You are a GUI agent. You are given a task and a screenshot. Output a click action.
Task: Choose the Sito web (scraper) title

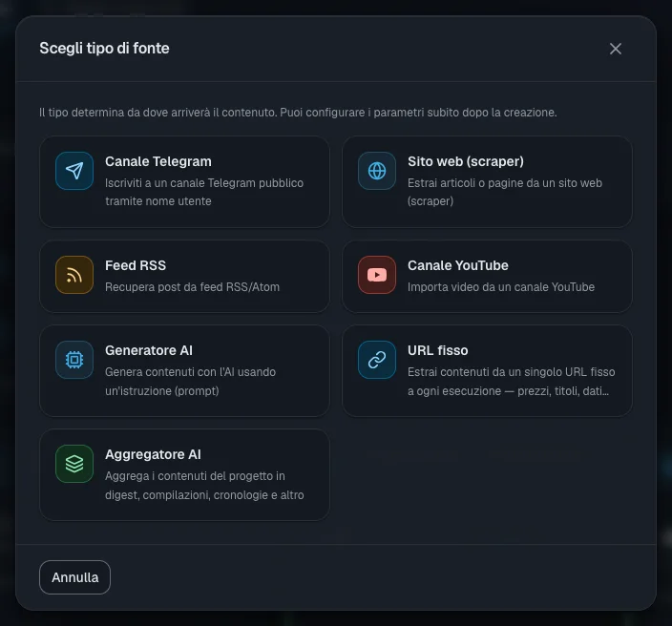(x=466, y=161)
